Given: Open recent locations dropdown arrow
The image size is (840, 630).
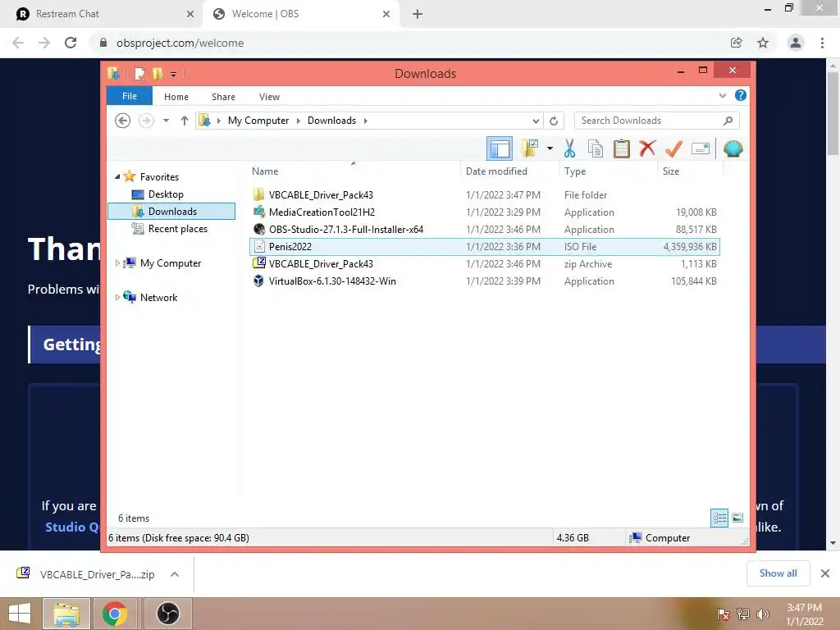Looking at the screenshot, I should tap(166, 121).
